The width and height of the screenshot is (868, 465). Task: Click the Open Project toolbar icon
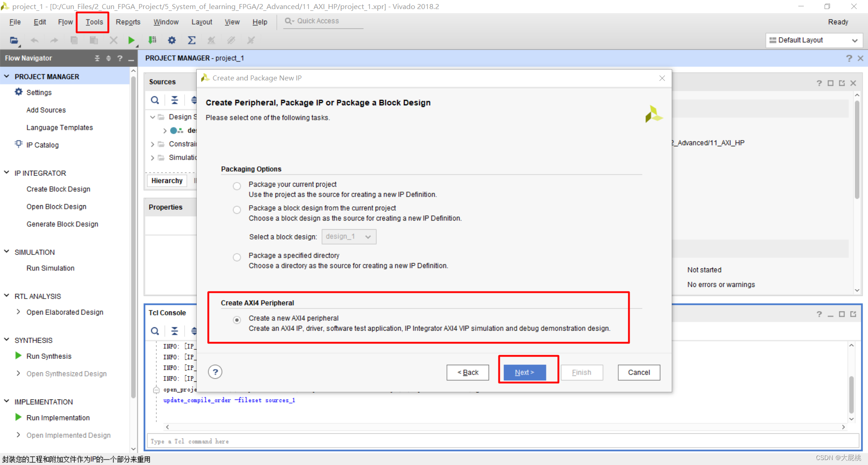pos(14,40)
